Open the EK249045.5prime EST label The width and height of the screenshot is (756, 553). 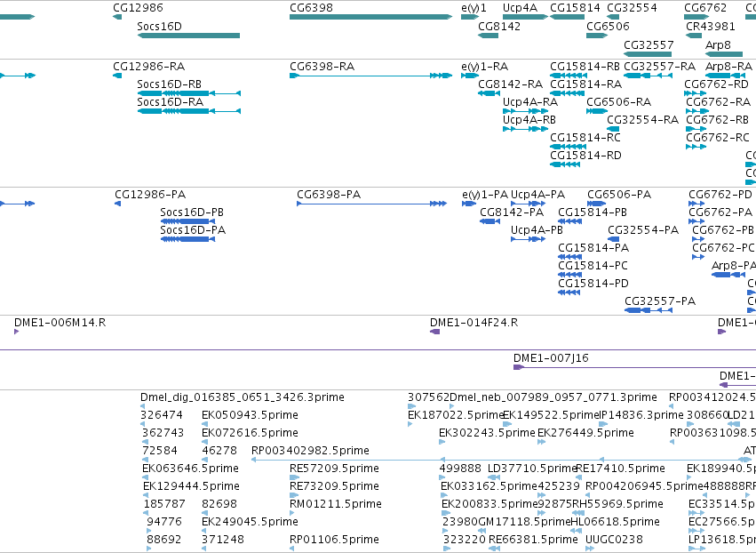click(x=250, y=522)
